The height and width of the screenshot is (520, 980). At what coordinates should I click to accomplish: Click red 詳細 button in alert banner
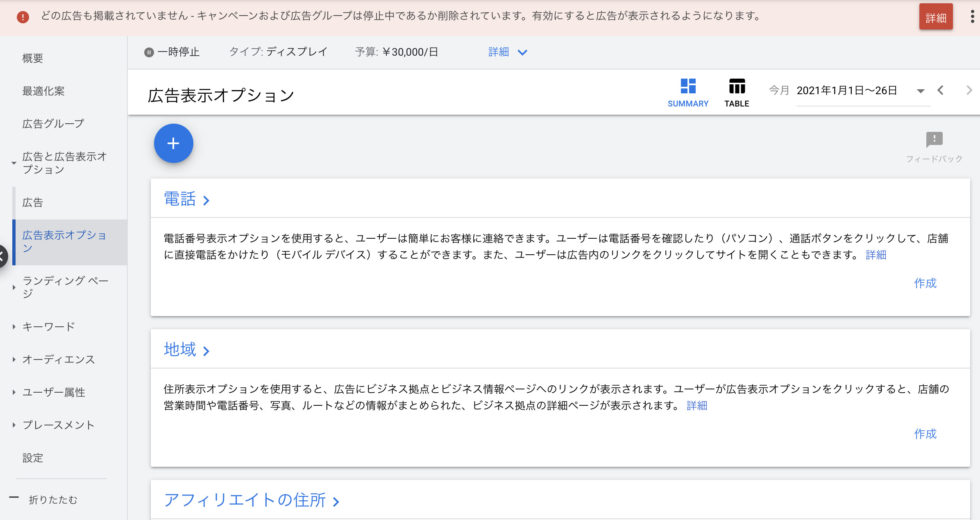(936, 18)
